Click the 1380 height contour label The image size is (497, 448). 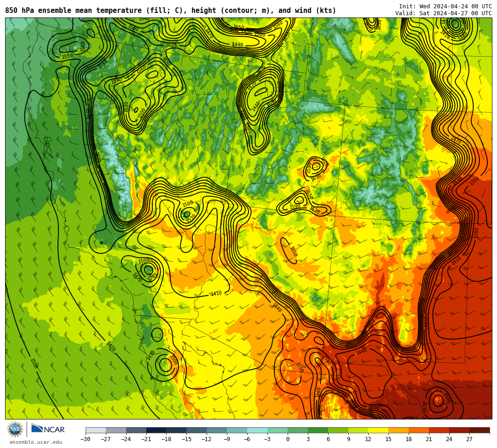(476, 233)
